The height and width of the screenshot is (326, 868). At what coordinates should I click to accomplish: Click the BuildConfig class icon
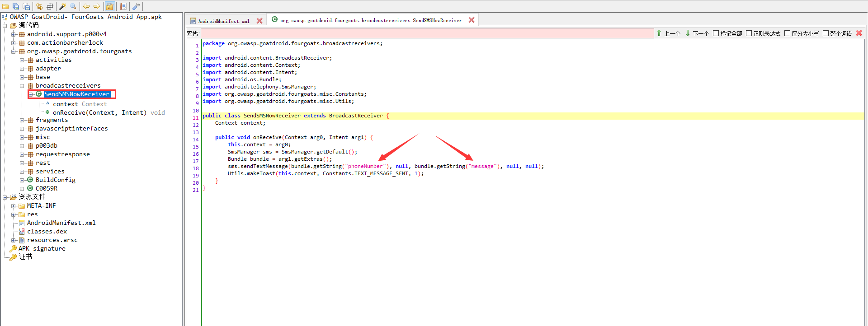(x=30, y=180)
